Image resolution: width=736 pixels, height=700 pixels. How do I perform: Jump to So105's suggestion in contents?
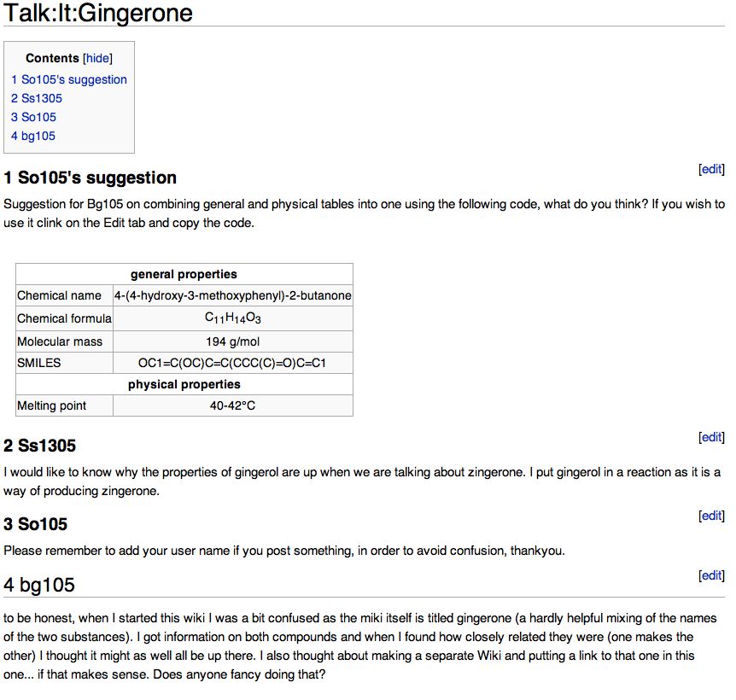click(69, 79)
